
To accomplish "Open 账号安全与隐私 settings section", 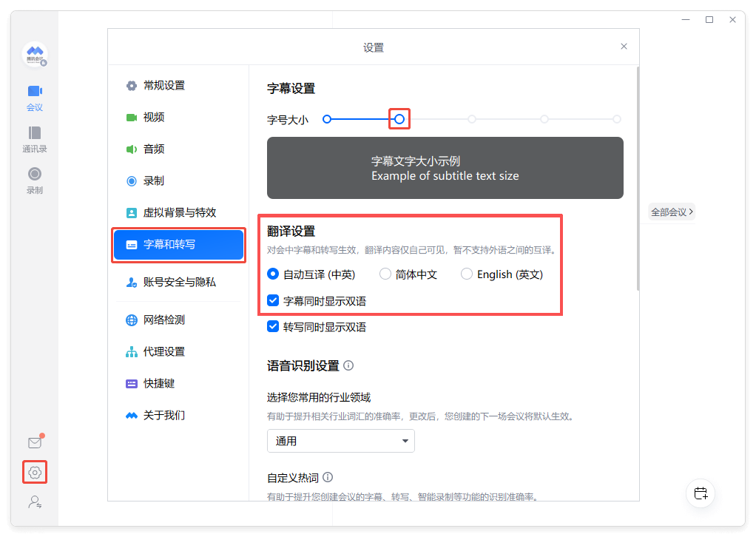I will 178,283.
